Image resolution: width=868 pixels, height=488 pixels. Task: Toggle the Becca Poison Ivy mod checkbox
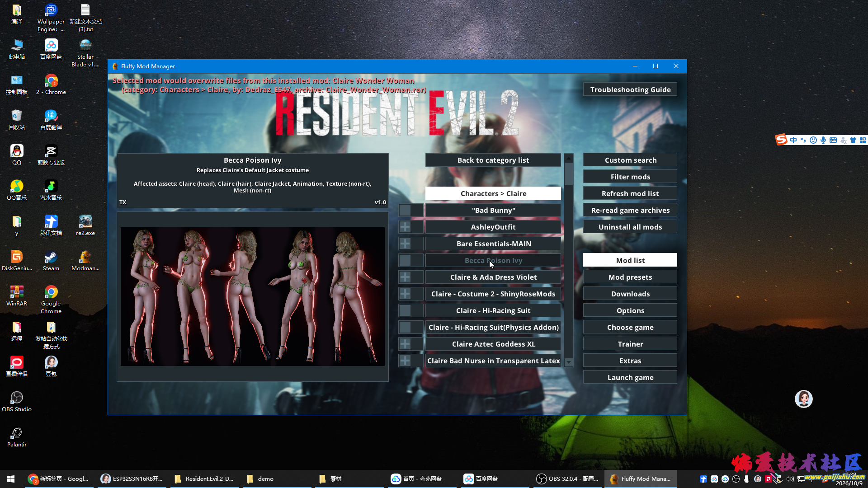405,260
